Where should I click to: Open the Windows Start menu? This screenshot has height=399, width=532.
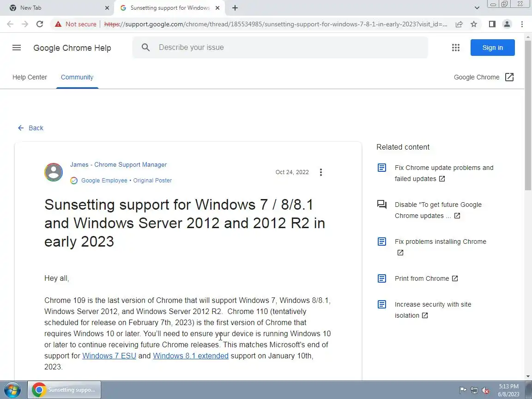pos(12,390)
